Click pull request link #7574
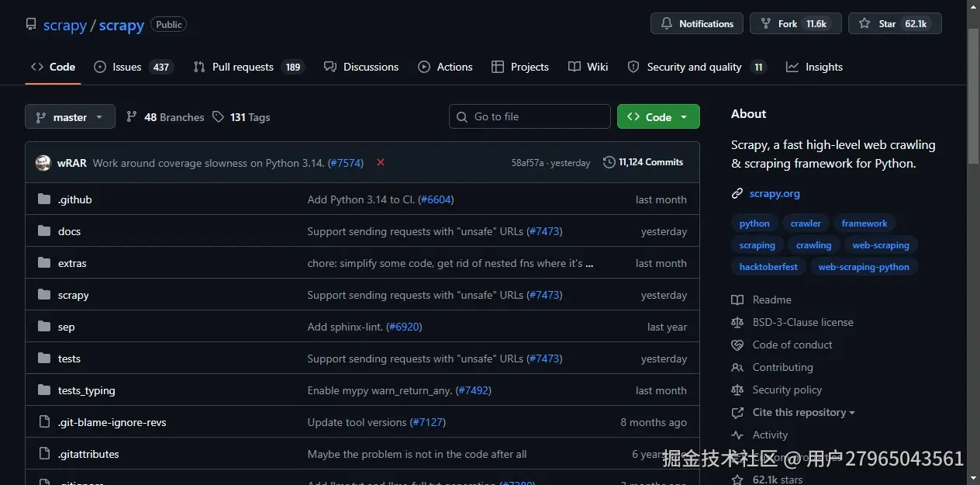 (x=346, y=163)
